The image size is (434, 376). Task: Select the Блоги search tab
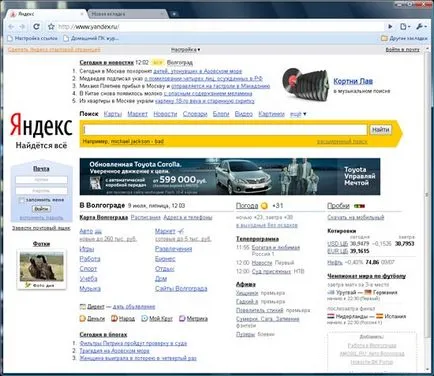click(221, 114)
